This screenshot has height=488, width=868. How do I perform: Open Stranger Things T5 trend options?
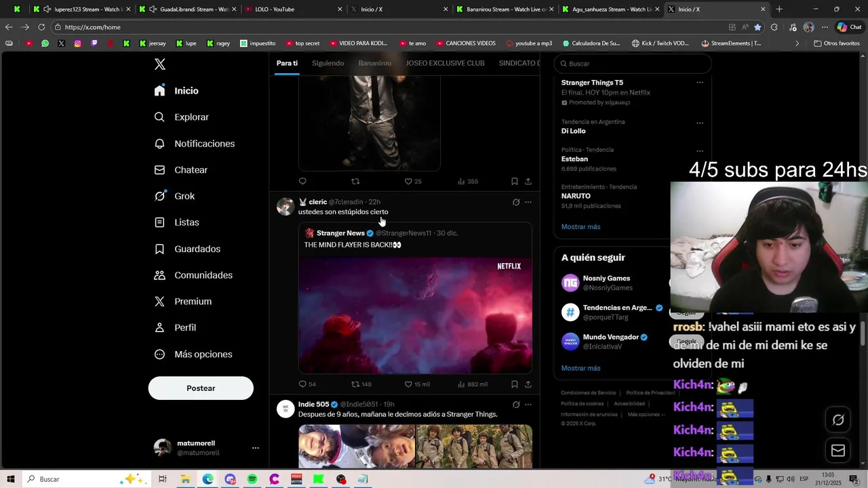[x=700, y=83]
